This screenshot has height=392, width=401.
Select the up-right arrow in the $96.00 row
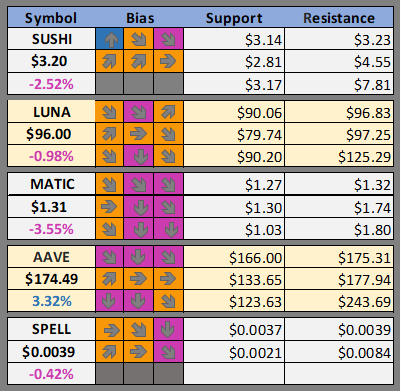[x=109, y=134]
